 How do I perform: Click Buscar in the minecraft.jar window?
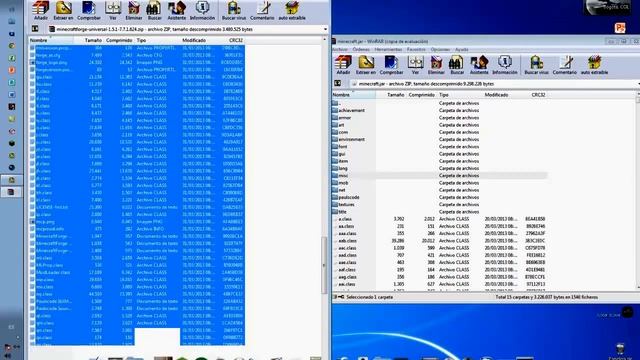457,65
